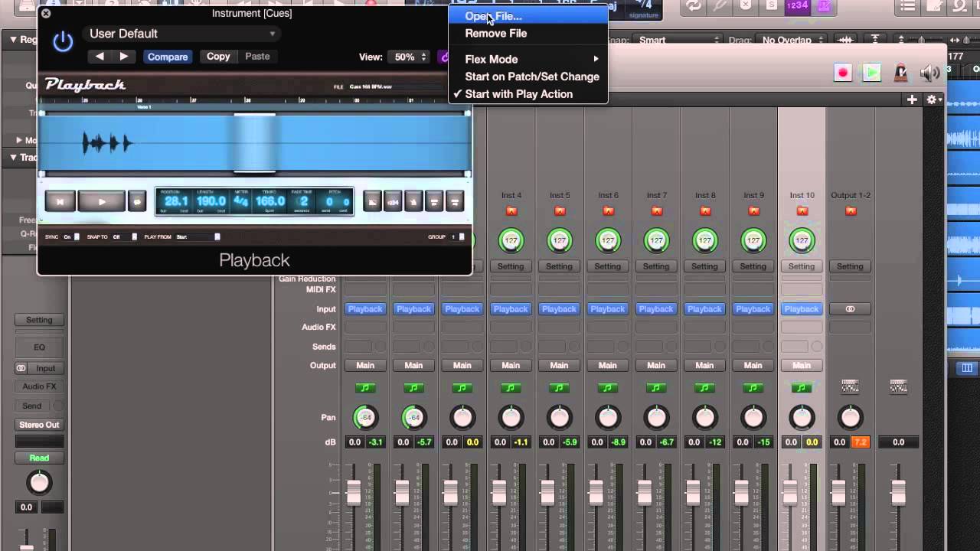Click the Paste button

point(257,57)
